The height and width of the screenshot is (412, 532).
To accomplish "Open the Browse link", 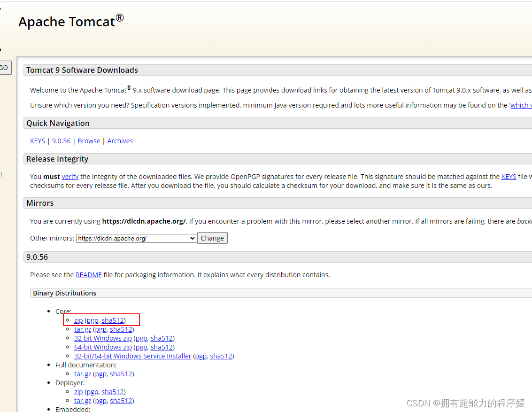I will [89, 141].
